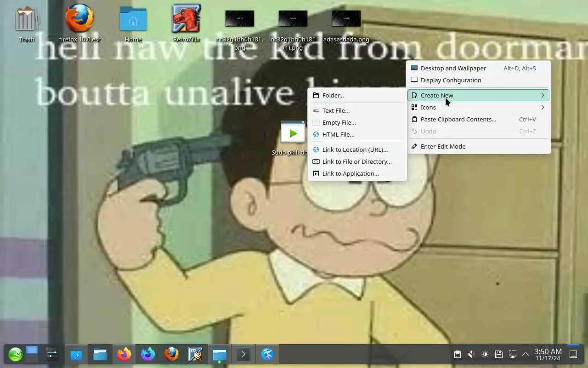Open the Trash desktop icon
588x368 pixels.
[27, 24]
